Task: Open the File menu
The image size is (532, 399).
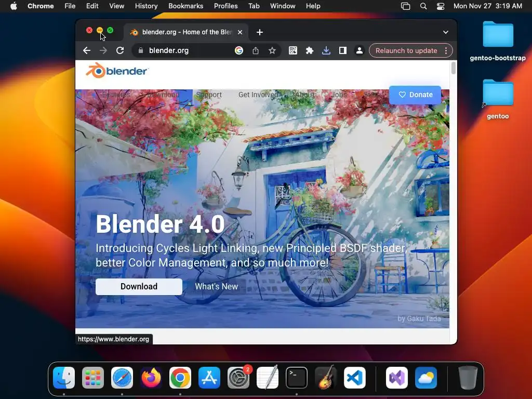Action: (x=70, y=6)
